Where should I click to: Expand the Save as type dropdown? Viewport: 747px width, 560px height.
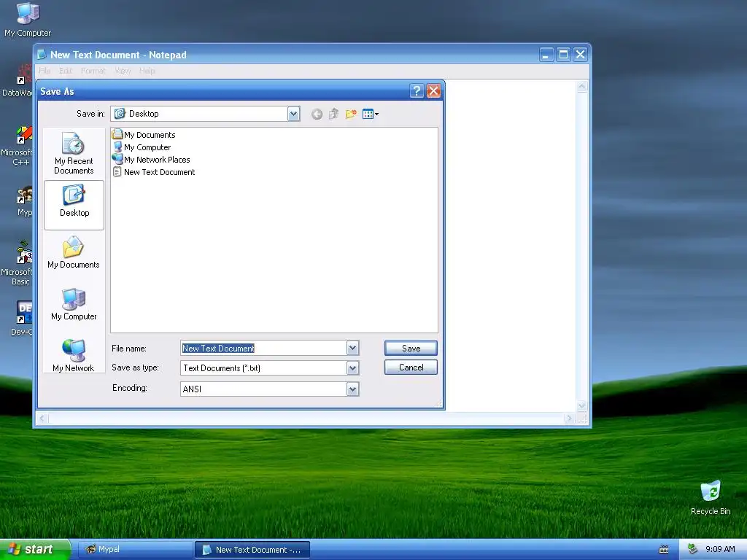tap(352, 368)
